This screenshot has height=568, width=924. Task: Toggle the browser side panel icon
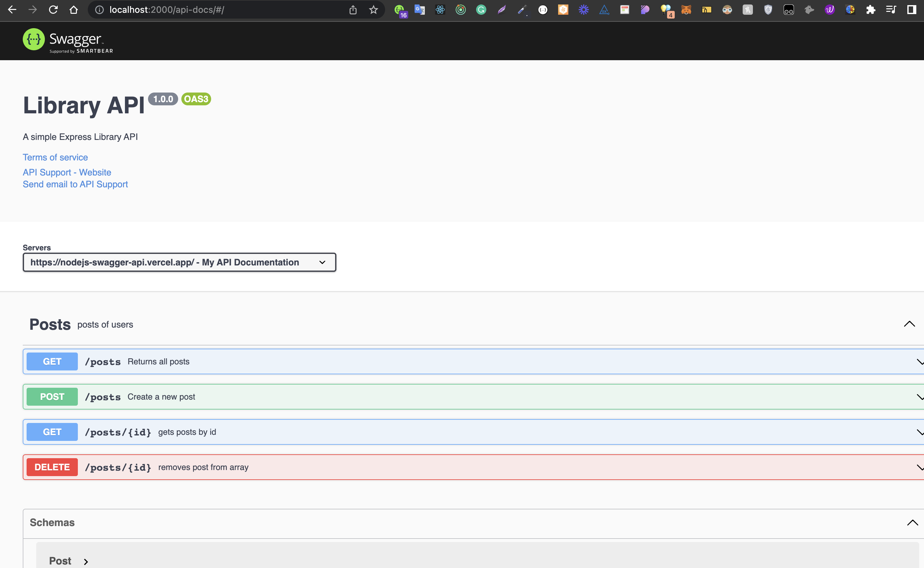pyautogui.click(x=911, y=10)
